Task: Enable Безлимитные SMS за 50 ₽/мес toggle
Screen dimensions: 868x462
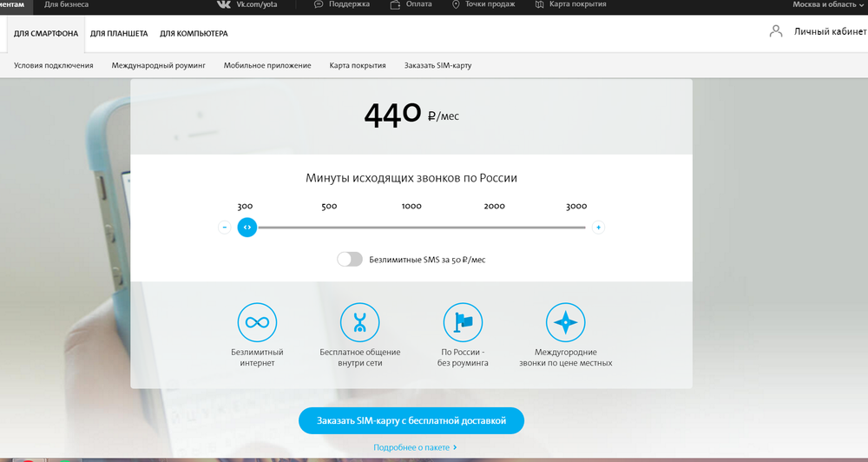Action: point(350,260)
